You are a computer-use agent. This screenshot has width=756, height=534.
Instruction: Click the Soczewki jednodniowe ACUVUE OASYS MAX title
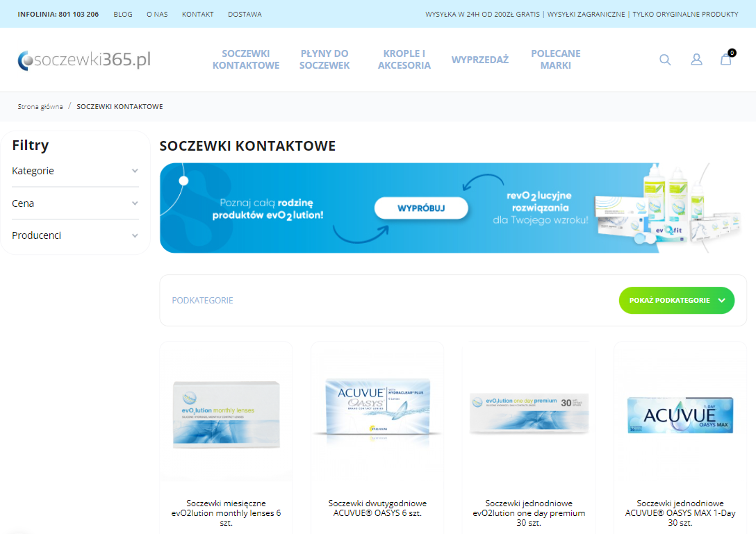click(x=680, y=512)
